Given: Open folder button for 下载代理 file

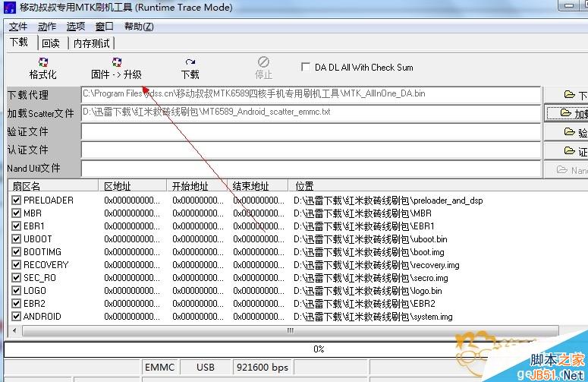Looking at the screenshot, I should (566, 95).
